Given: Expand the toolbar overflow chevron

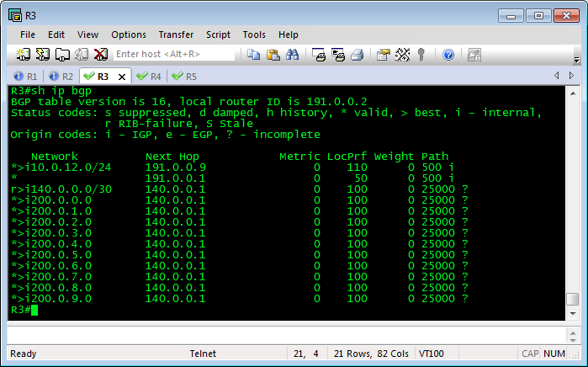Looking at the screenshot, I should click(x=577, y=60).
